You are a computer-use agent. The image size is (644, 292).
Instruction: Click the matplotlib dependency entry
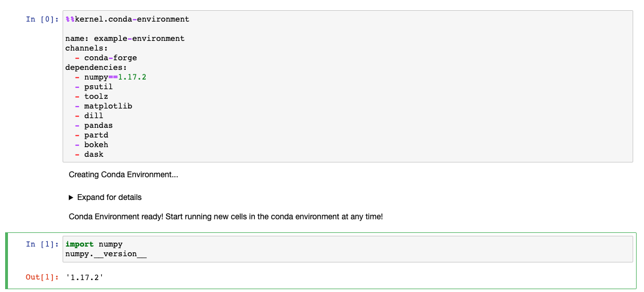(108, 106)
